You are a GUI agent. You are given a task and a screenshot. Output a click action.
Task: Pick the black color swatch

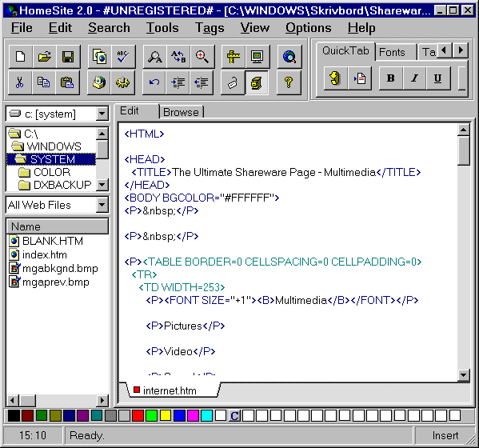[14, 416]
